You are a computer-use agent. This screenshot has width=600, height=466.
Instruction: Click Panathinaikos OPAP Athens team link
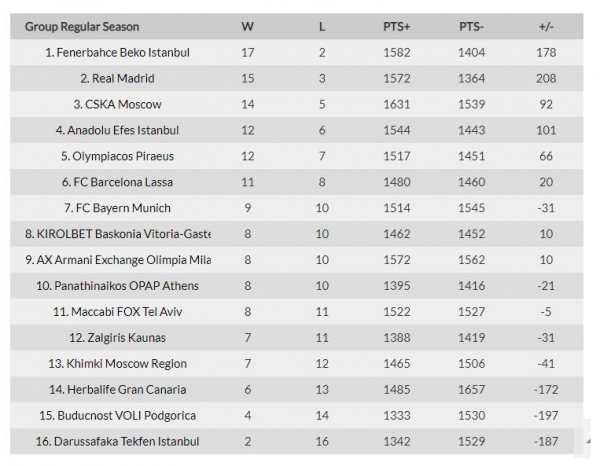tap(123, 286)
